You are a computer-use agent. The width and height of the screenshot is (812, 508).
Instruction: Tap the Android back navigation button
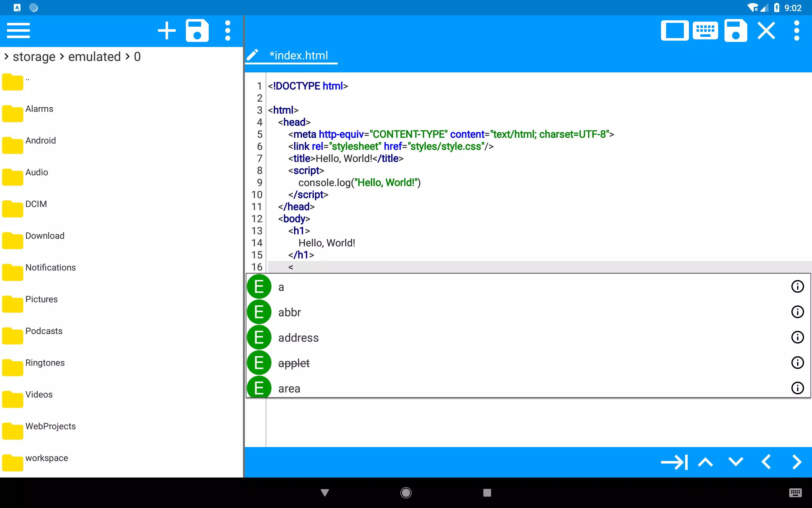tap(324, 492)
